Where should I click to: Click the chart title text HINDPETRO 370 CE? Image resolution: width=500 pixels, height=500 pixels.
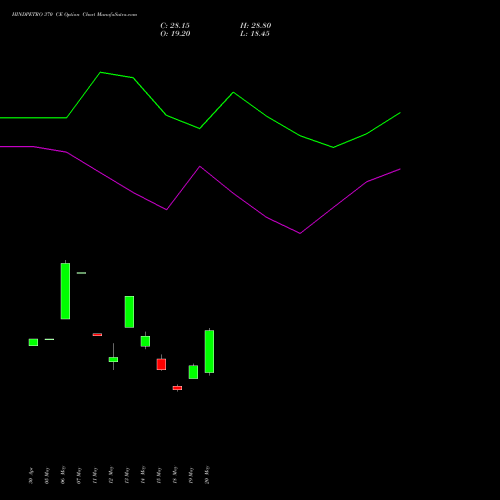click(36, 15)
